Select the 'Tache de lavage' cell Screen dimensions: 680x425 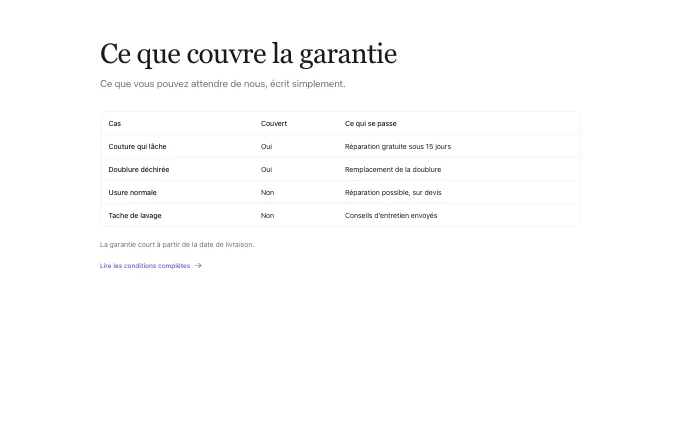click(x=135, y=216)
